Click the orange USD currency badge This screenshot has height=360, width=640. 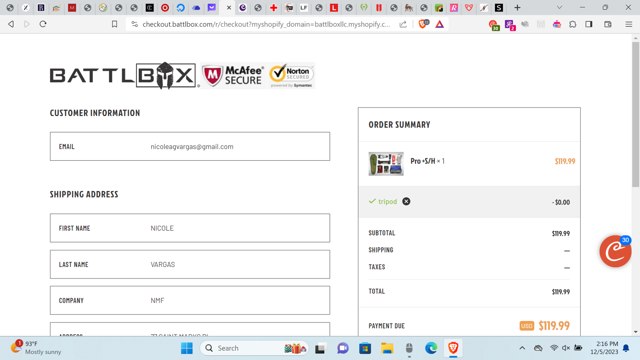tap(527, 326)
